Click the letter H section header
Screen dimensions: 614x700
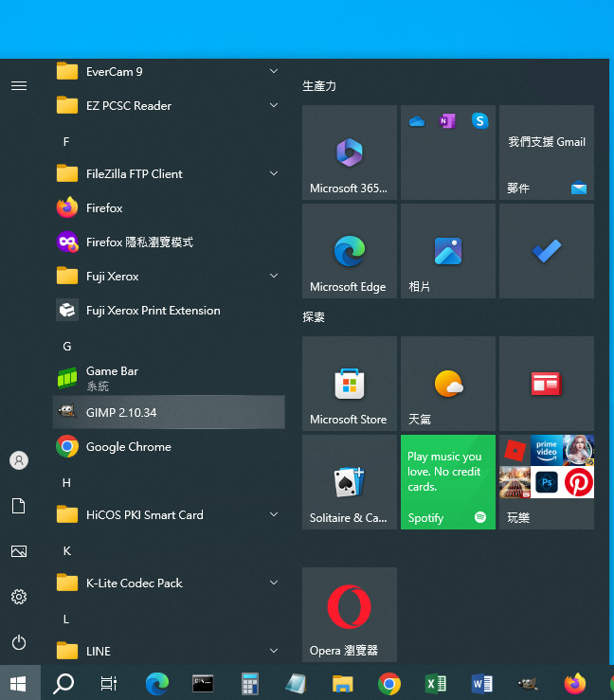(66, 482)
